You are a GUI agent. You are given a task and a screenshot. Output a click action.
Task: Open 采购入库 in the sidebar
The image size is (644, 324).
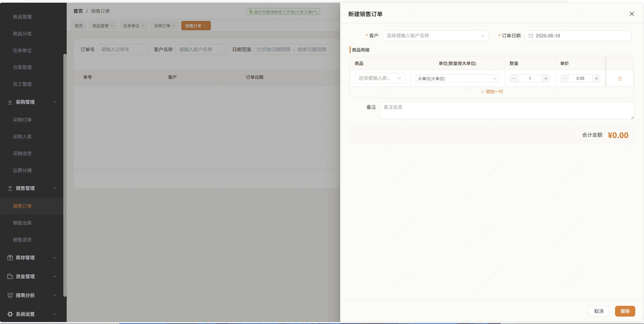(x=22, y=137)
